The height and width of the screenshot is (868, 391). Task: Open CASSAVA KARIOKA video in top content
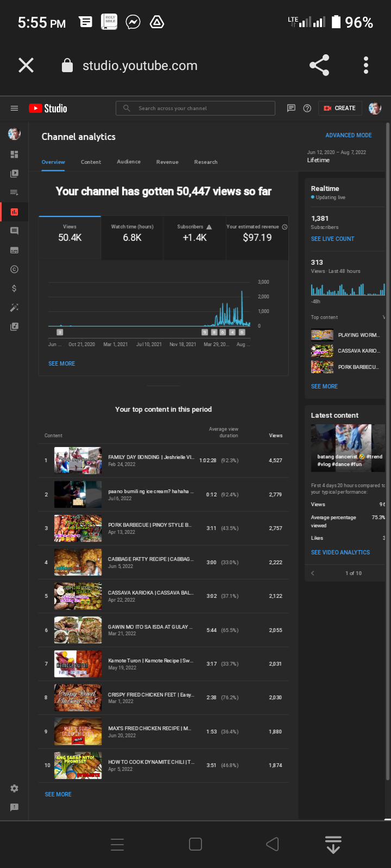(163, 596)
